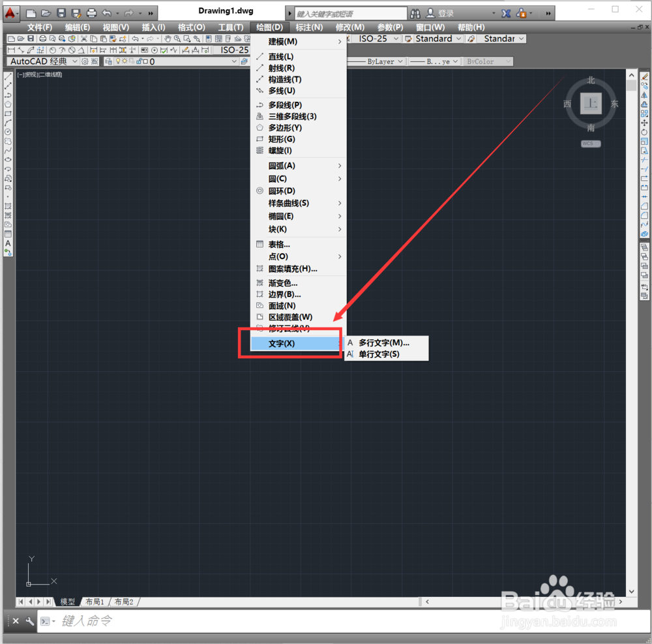
Task: Switch to the 布局2 tab
Action: pos(124,602)
